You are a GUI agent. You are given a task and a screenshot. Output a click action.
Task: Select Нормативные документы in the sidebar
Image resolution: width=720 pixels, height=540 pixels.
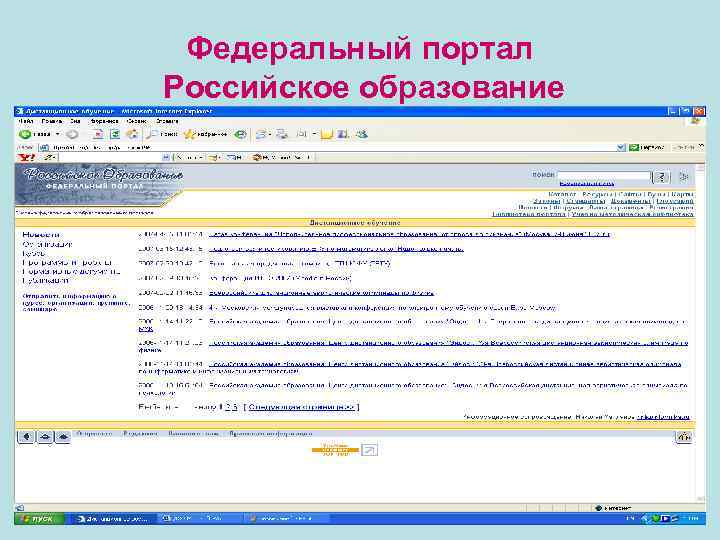[x=71, y=271]
